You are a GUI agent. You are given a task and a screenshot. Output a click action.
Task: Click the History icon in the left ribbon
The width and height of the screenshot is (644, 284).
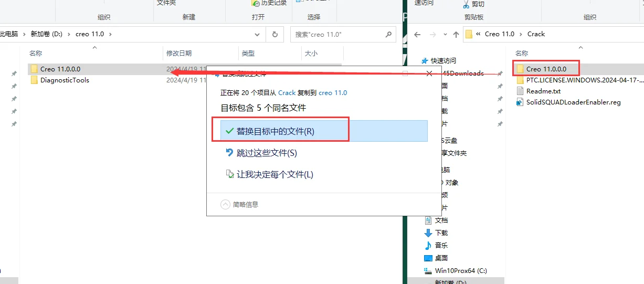256,3
